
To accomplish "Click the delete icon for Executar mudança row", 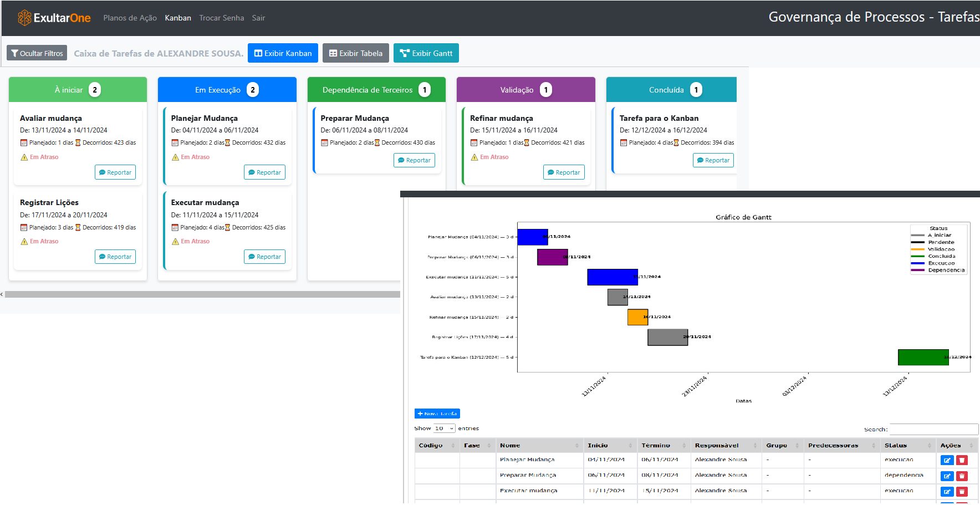I will click(962, 492).
